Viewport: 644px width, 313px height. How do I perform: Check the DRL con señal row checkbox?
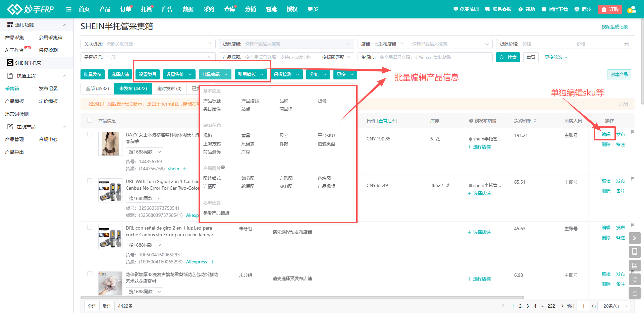(90, 227)
